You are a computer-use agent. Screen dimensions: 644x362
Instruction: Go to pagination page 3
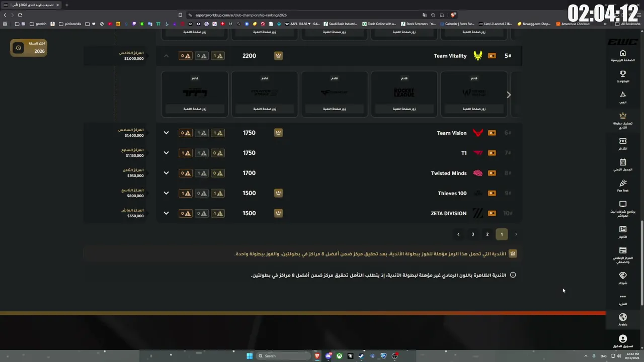coord(472,234)
